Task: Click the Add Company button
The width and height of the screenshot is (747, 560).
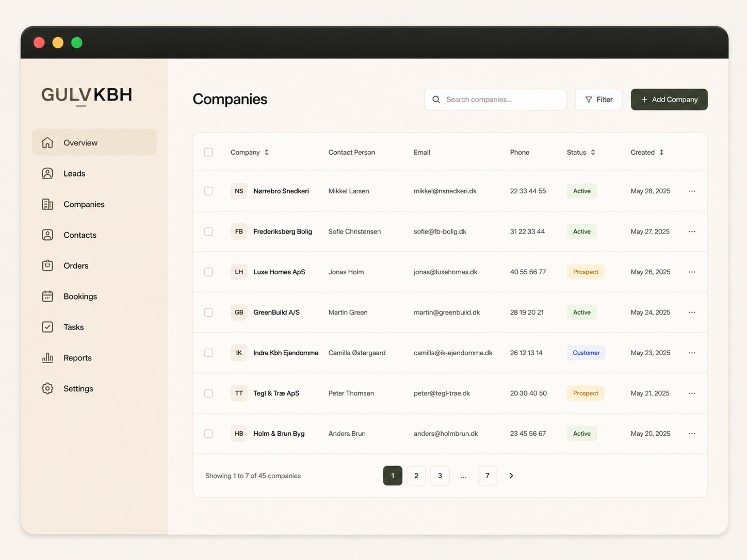Action: (x=669, y=100)
